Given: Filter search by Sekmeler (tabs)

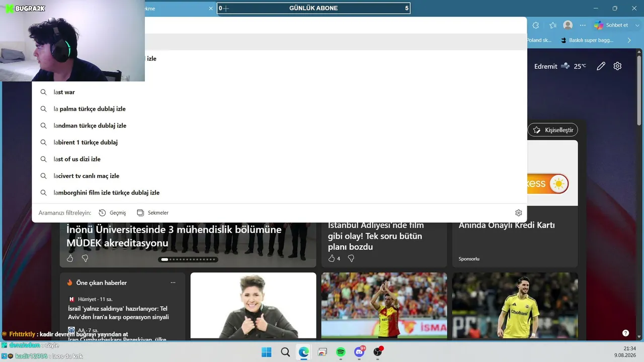Looking at the screenshot, I should [x=152, y=213].
